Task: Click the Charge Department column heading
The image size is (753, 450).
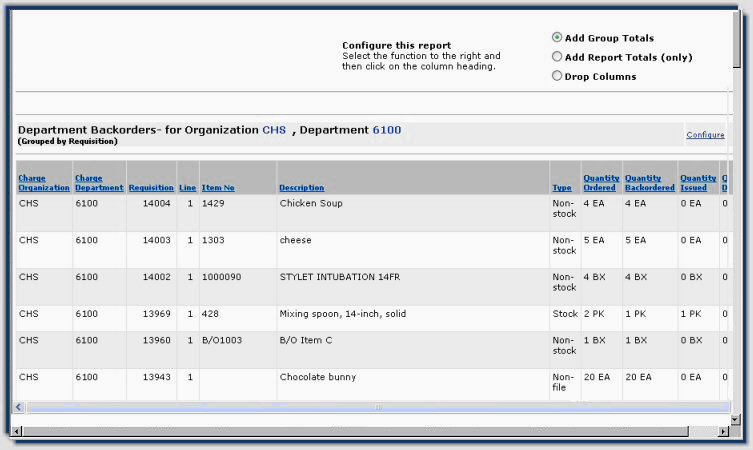Action: [x=99, y=183]
